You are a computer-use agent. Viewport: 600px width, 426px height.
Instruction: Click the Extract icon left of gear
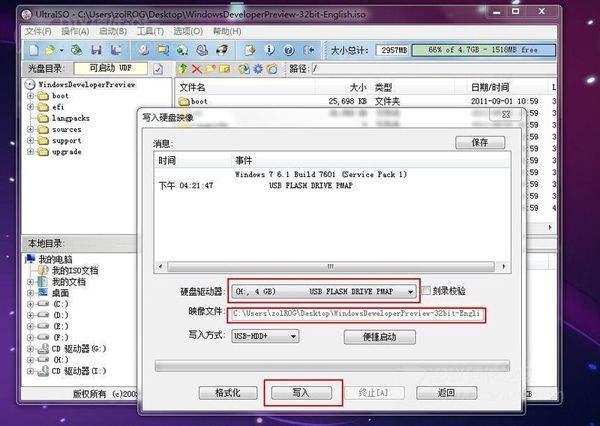(x=244, y=69)
